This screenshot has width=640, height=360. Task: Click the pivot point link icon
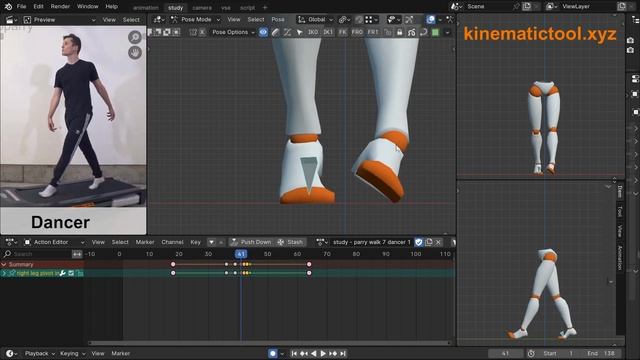[344, 19]
